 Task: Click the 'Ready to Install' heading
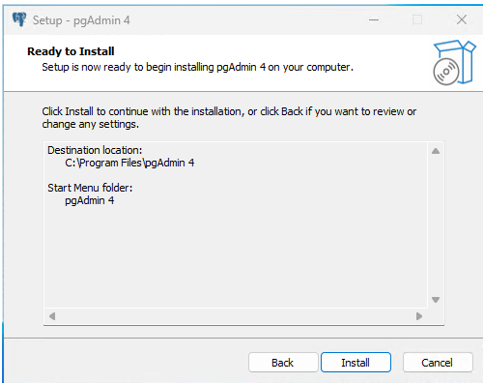tap(71, 51)
